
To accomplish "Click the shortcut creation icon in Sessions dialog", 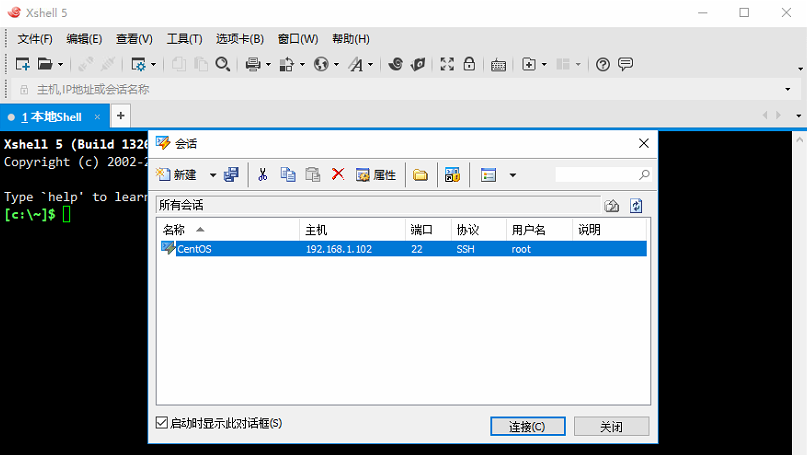I will point(452,175).
